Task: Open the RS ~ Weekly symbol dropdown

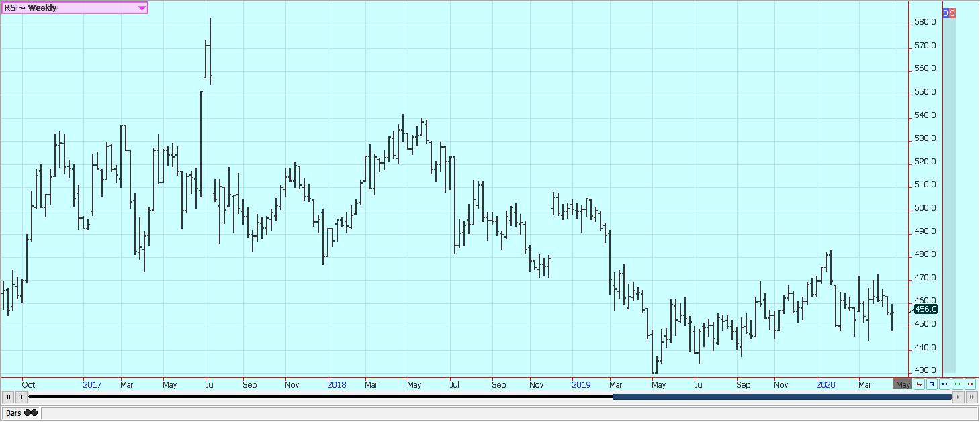Action: [x=74, y=7]
